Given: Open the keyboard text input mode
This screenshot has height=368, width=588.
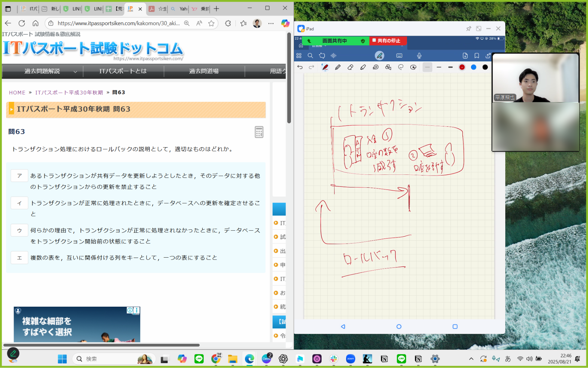Looking at the screenshot, I should click(x=399, y=56).
